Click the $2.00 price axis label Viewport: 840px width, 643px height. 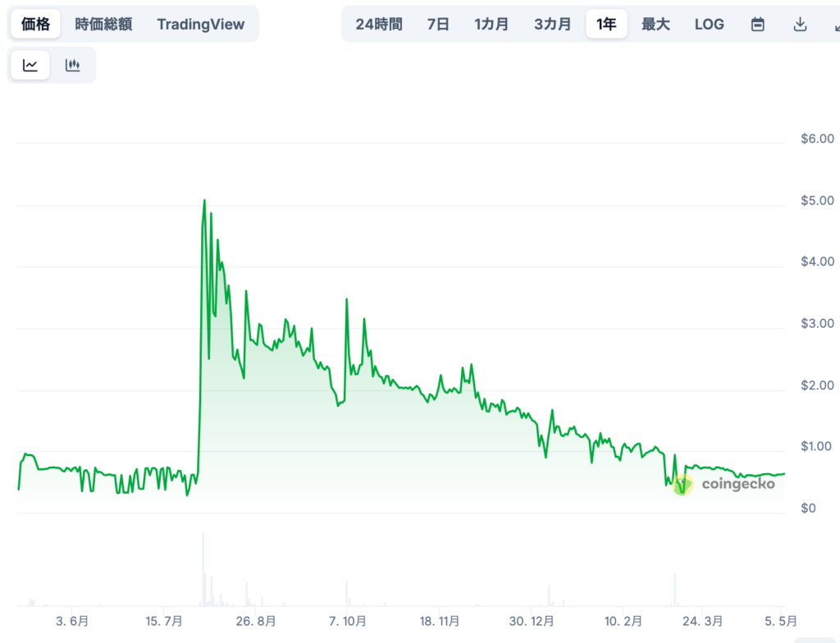tap(817, 385)
